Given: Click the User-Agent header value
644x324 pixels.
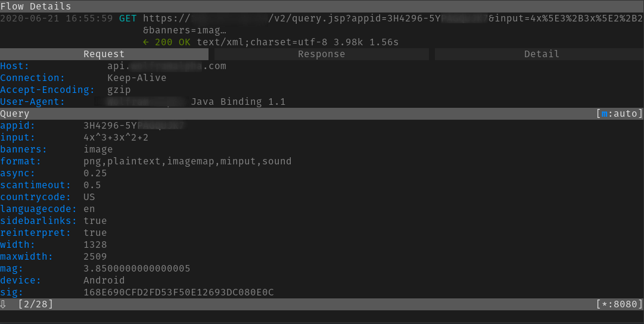Looking at the screenshot, I should point(238,102).
